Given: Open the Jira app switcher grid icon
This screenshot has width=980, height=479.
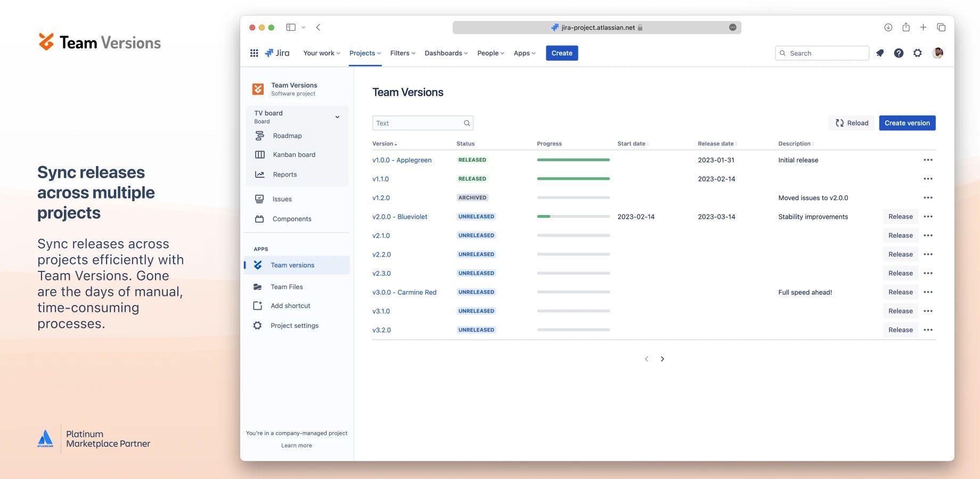Looking at the screenshot, I should click(x=254, y=53).
